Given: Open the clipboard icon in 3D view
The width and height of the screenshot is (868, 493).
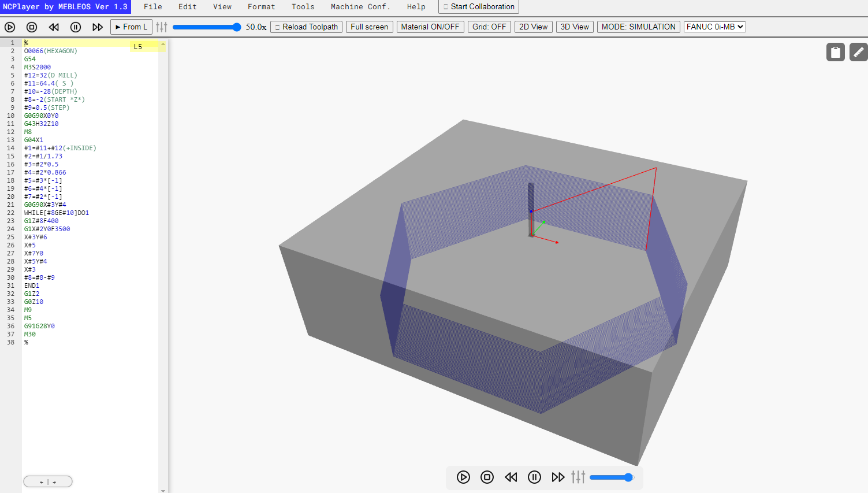Looking at the screenshot, I should (836, 52).
